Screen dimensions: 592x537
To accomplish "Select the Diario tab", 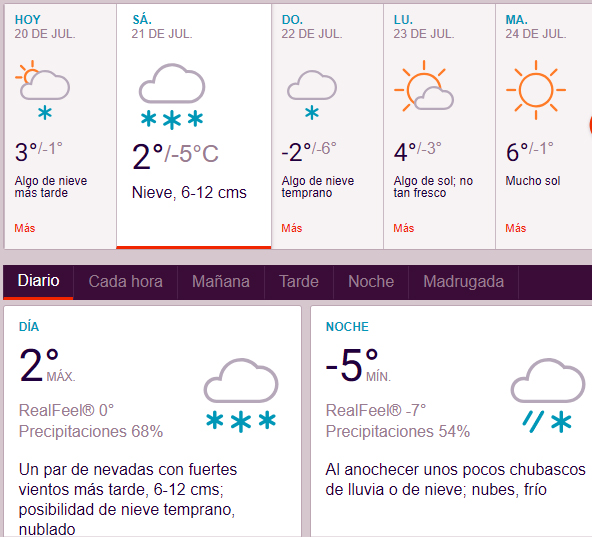I will (38, 281).
